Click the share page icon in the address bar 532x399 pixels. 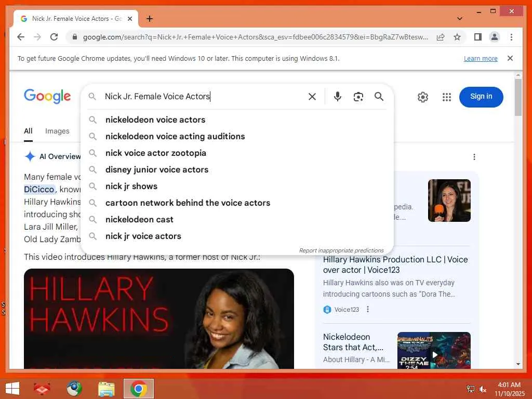441,37
